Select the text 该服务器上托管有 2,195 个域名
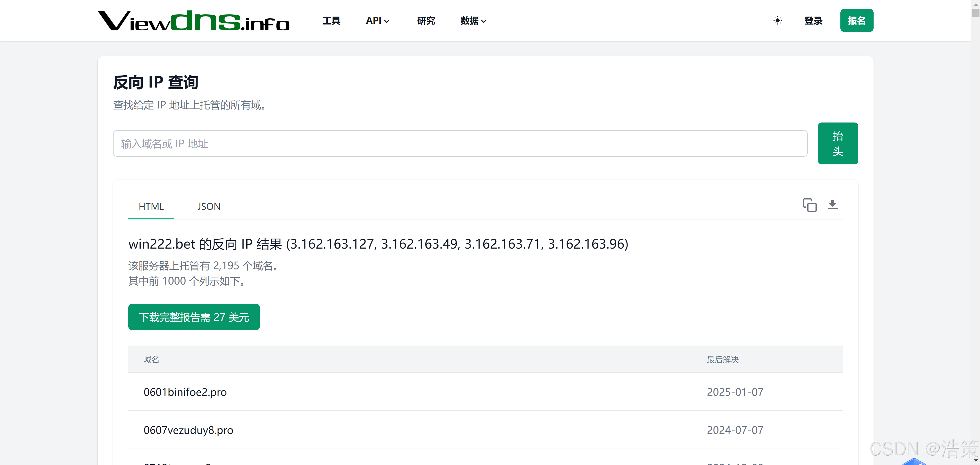 204,266
